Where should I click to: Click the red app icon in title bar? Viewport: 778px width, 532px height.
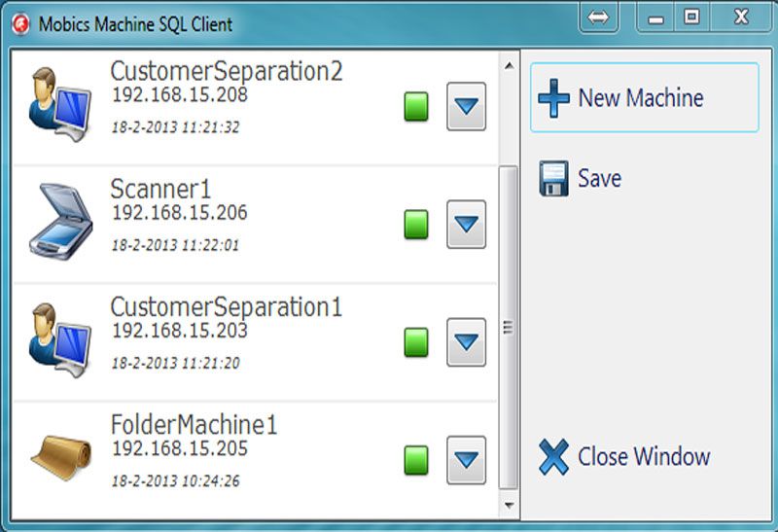[20, 22]
